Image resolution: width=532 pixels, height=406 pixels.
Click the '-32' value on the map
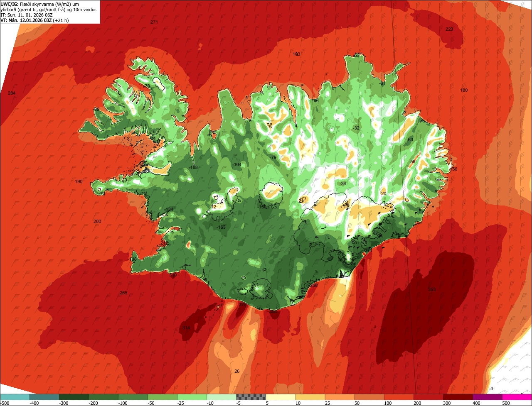click(356, 128)
